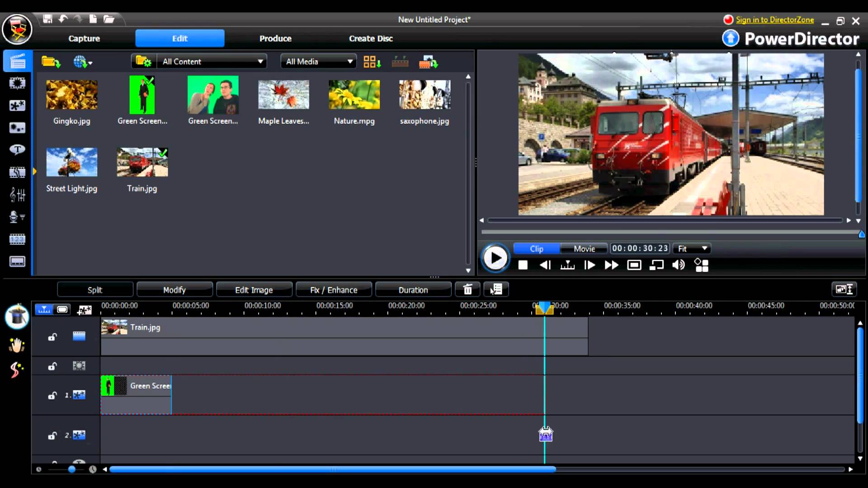Open the Title Room text icon
Viewport: 868px width, 488px height.
click(17, 150)
